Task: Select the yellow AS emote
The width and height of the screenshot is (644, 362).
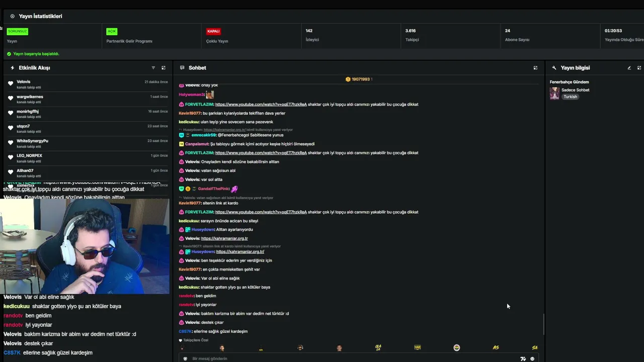Action: pos(496,347)
